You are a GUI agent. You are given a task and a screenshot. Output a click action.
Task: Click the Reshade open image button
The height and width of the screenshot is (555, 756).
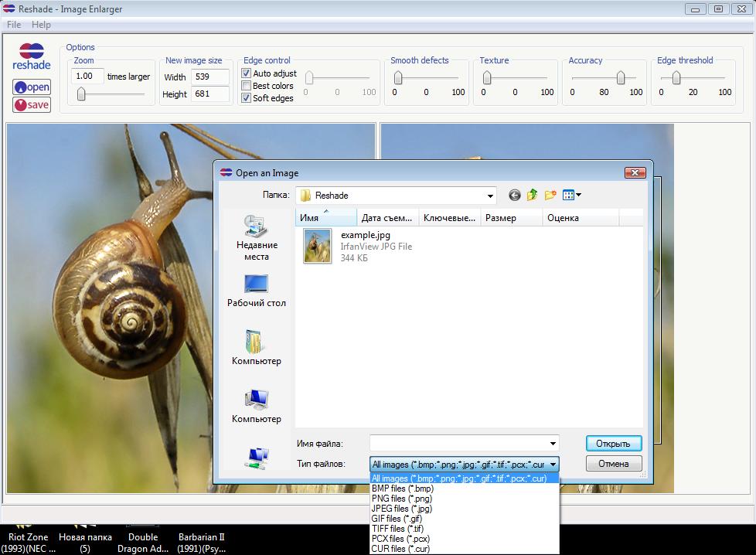click(x=32, y=87)
